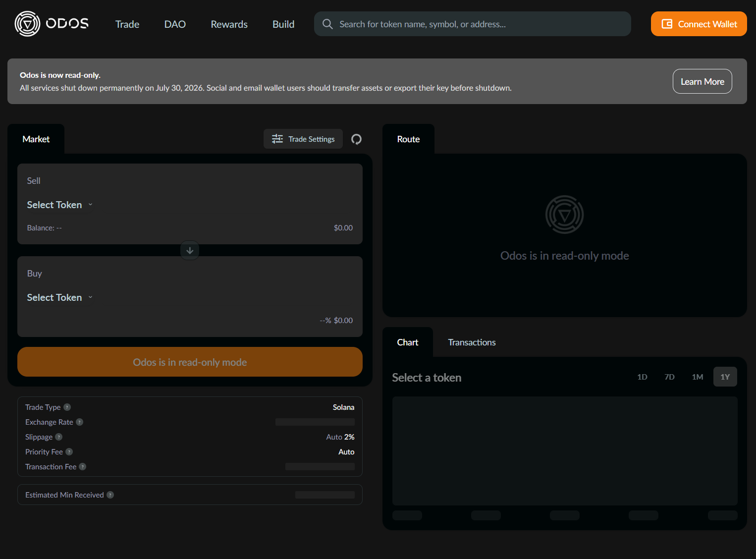This screenshot has width=756, height=559.
Task: Switch to the Transactions tab
Action: tap(472, 342)
